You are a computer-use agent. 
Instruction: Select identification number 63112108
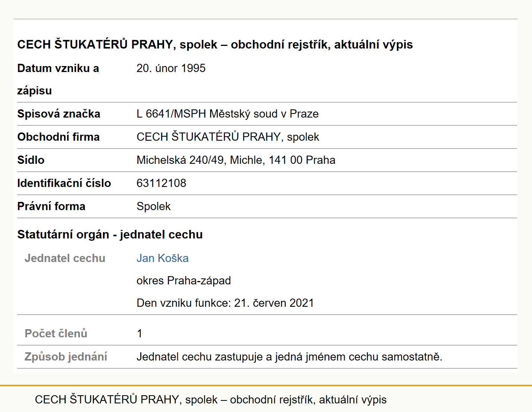pyautogui.click(x=161, y=183)
